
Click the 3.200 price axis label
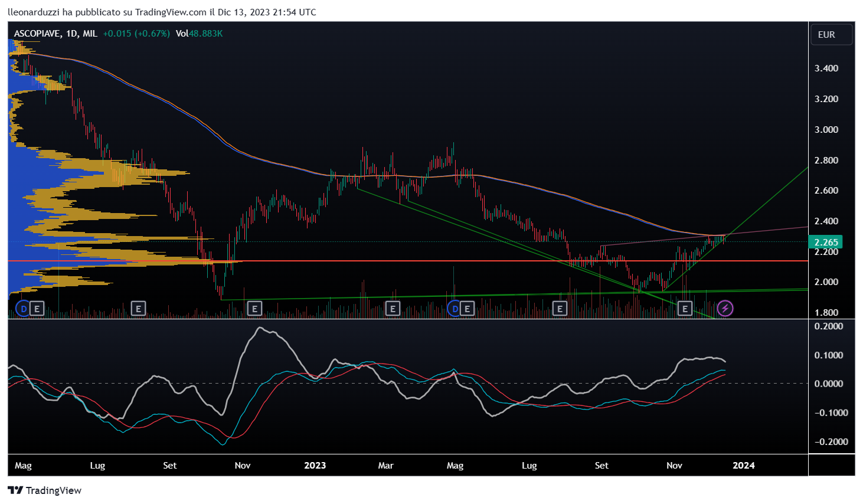pyautogui.click(x=826, y=99)
